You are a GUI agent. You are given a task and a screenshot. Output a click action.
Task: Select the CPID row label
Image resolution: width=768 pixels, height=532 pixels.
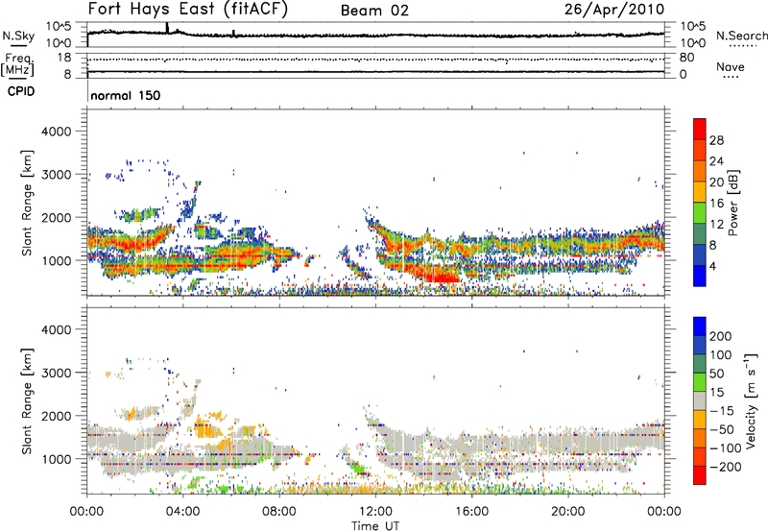[x=21, y=91]
